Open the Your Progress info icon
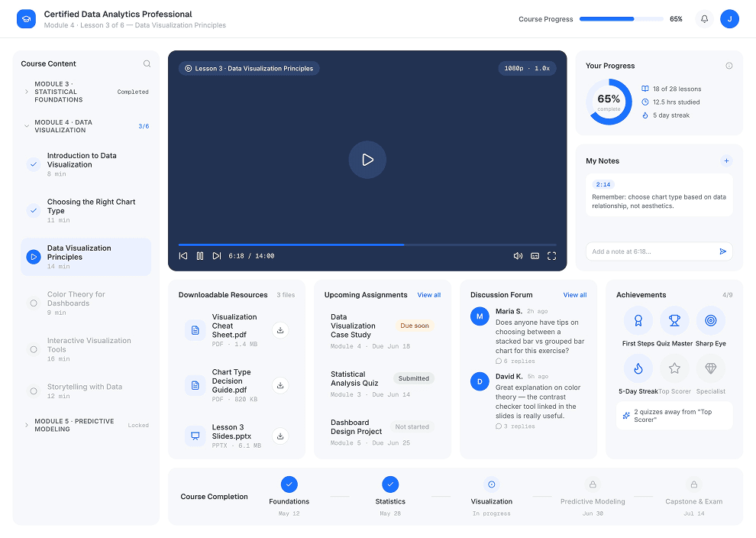The image size is (756, 538). tap(729, 66)
